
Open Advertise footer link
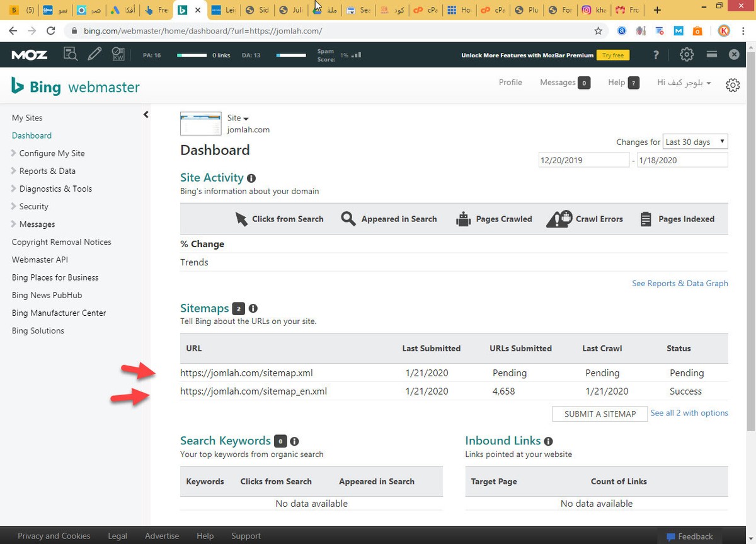click(162, 536)
